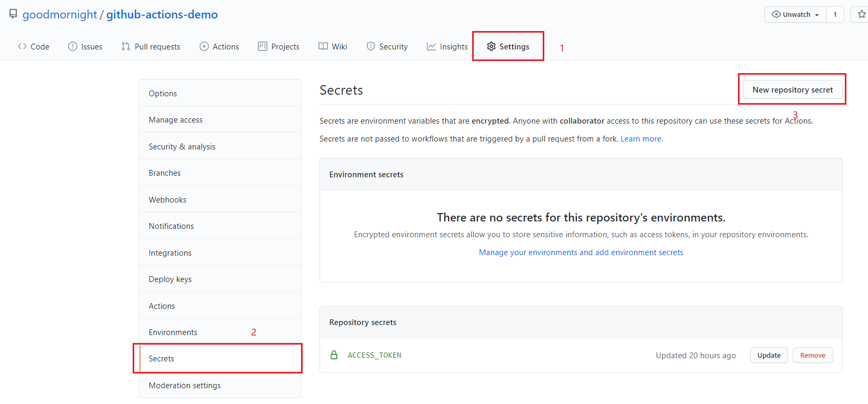Select the Settings tab
This screenshot has width=868, height=404.
508,46
